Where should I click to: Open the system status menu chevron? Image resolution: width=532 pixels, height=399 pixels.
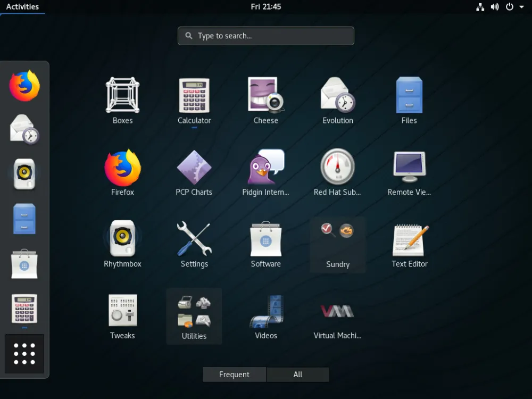[x=523, y=7]
